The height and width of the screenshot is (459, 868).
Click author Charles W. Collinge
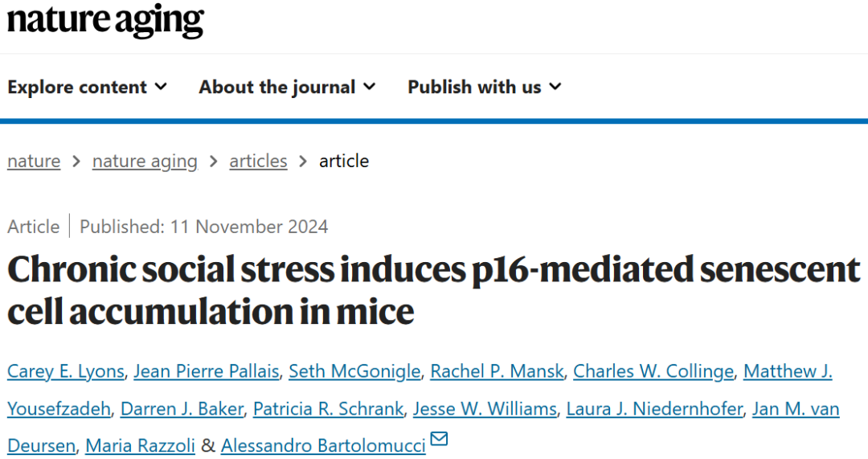pos(653,371)
